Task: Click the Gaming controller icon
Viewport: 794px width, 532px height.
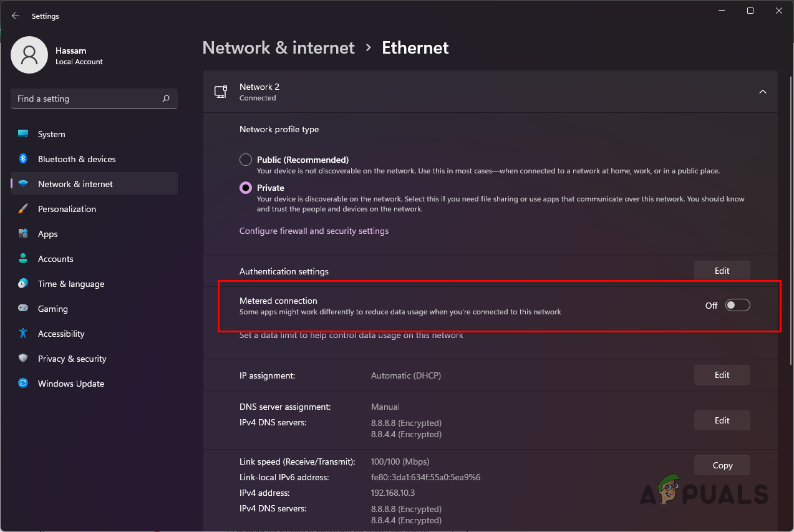Action: (23, 309)
